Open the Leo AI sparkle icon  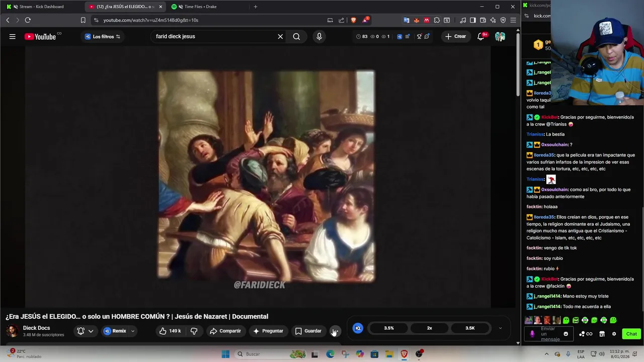(493, 20)
